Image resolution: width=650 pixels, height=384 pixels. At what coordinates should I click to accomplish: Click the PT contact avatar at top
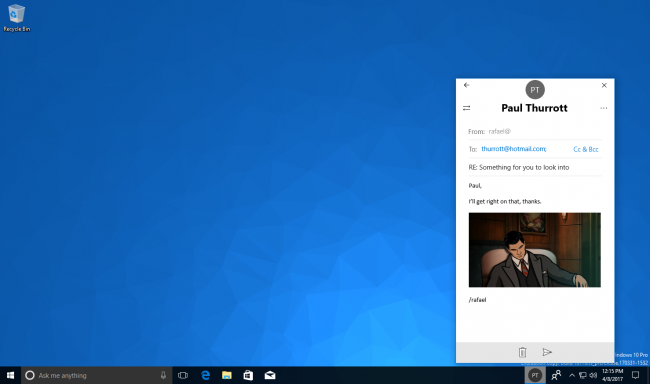click(x=535, y=90)
